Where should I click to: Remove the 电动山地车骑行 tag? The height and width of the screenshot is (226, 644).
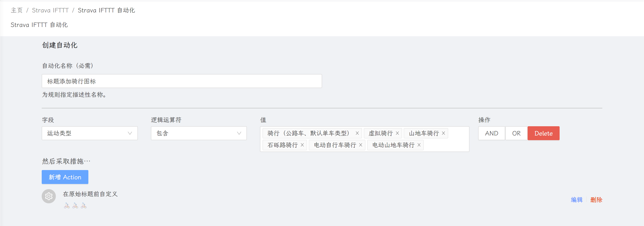[419, 145]
